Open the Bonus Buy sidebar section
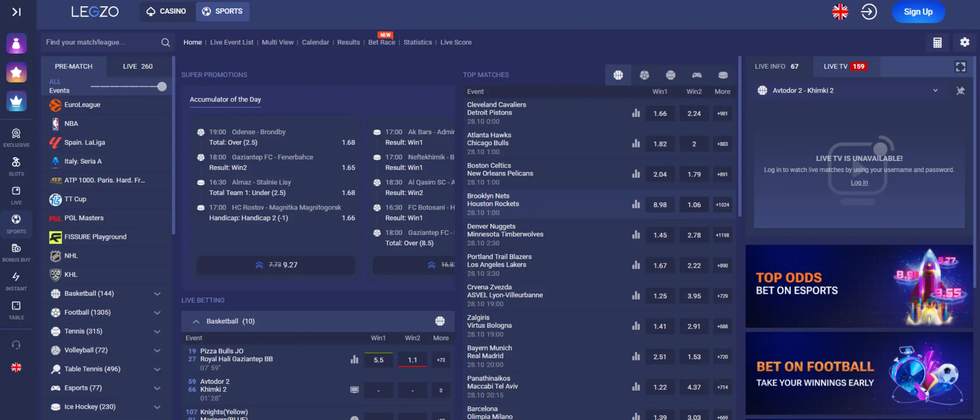Viewport: 980px width, 420px height. (x=16, y=252)
